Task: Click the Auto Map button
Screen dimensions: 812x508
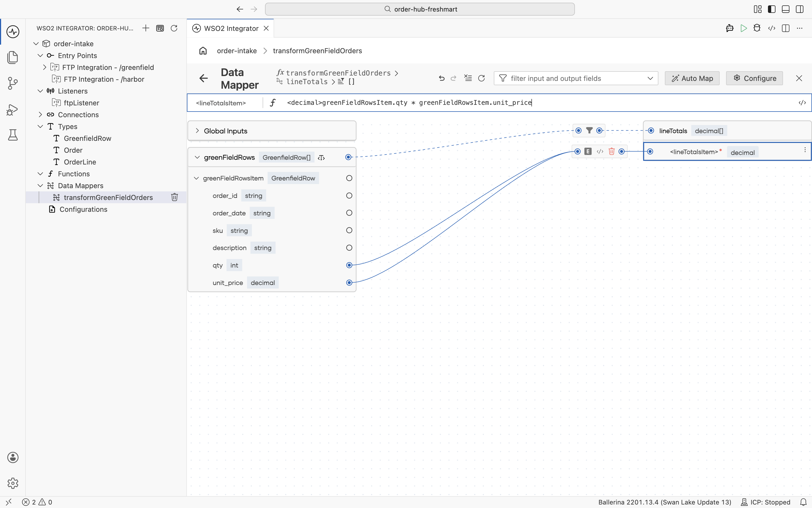Action: pos(692,78)
